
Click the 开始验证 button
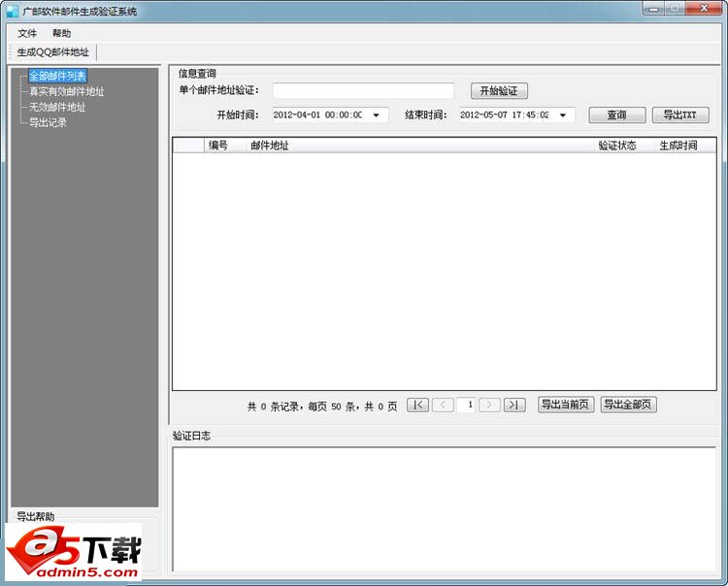pos(499,91)
